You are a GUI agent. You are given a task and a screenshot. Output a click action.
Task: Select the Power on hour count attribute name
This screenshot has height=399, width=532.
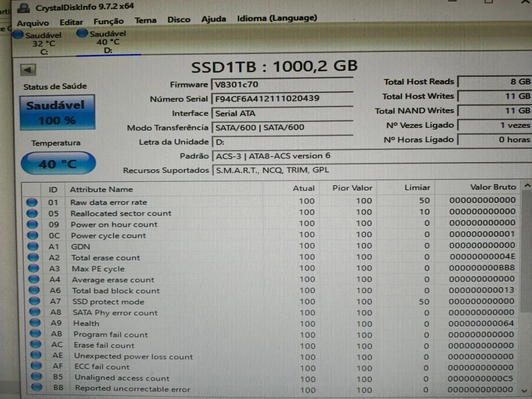click(x=114, y=224)
